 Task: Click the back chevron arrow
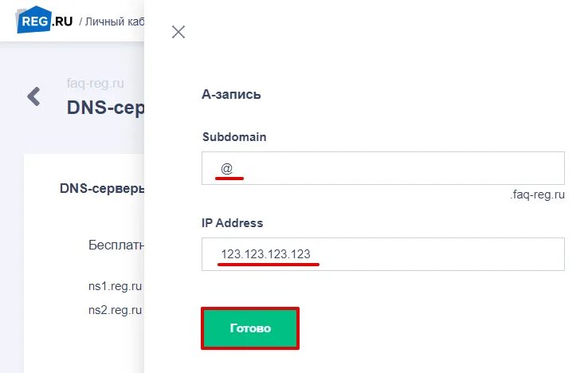tap(33, 97)
